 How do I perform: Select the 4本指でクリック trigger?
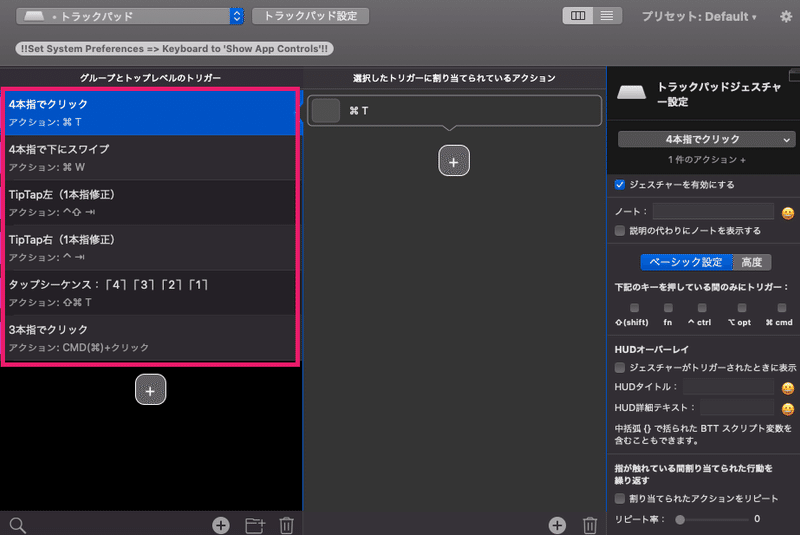[x=151, y=113]
